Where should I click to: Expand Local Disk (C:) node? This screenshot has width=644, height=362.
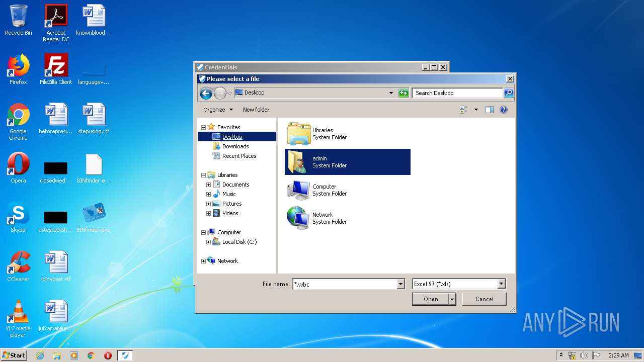208,242
